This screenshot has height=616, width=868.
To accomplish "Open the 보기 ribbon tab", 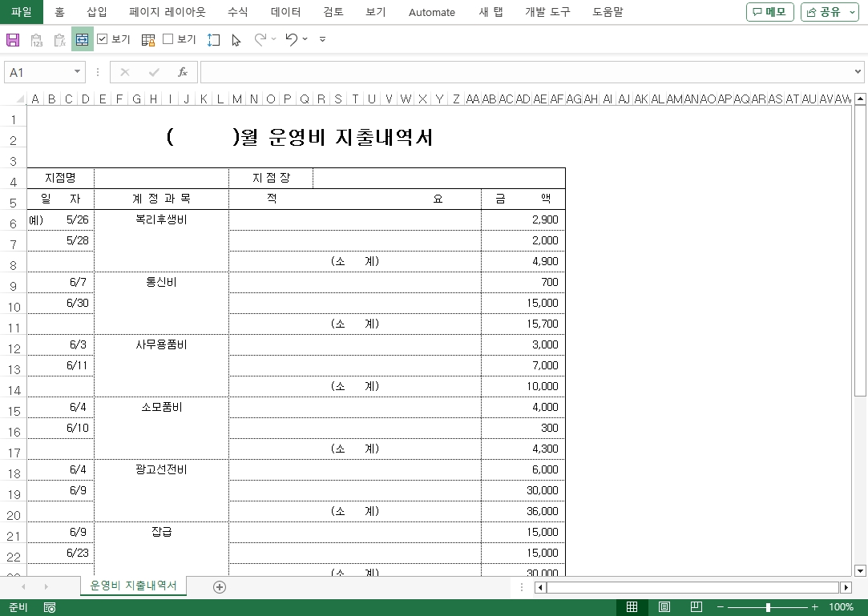I will [x=375, y=12].
